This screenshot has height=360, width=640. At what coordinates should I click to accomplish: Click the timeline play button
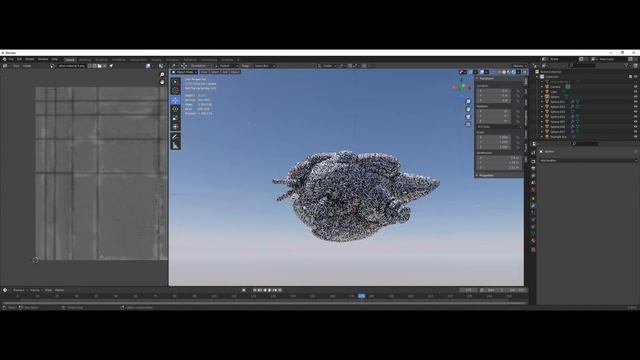point(269,290)
